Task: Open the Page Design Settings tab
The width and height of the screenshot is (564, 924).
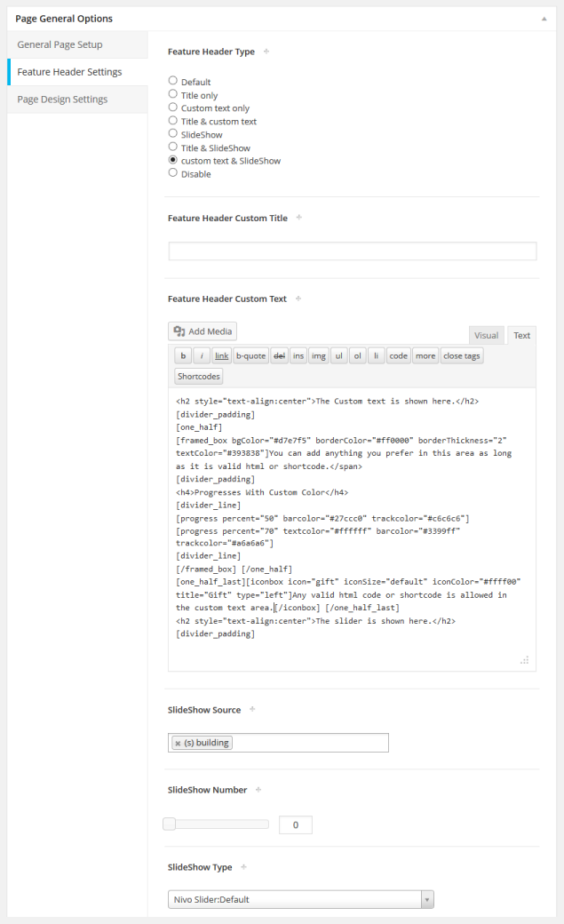Action: (62, 100)
